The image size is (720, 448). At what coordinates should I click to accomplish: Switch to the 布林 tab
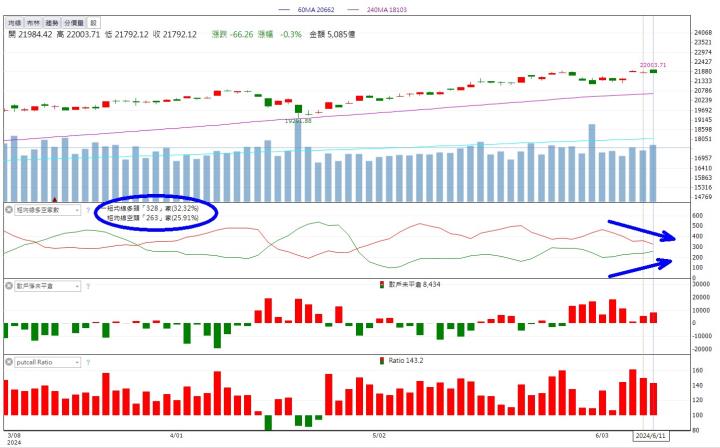[33, 22]
